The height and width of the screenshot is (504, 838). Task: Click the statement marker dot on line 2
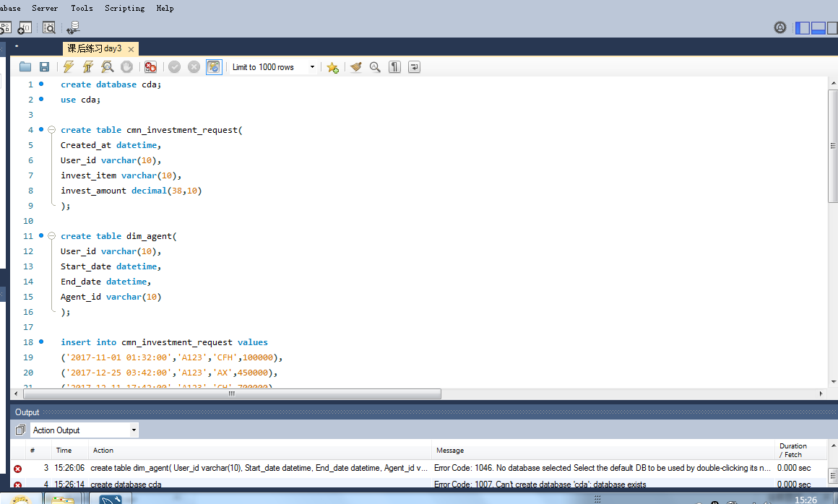(x=41, y=99)
